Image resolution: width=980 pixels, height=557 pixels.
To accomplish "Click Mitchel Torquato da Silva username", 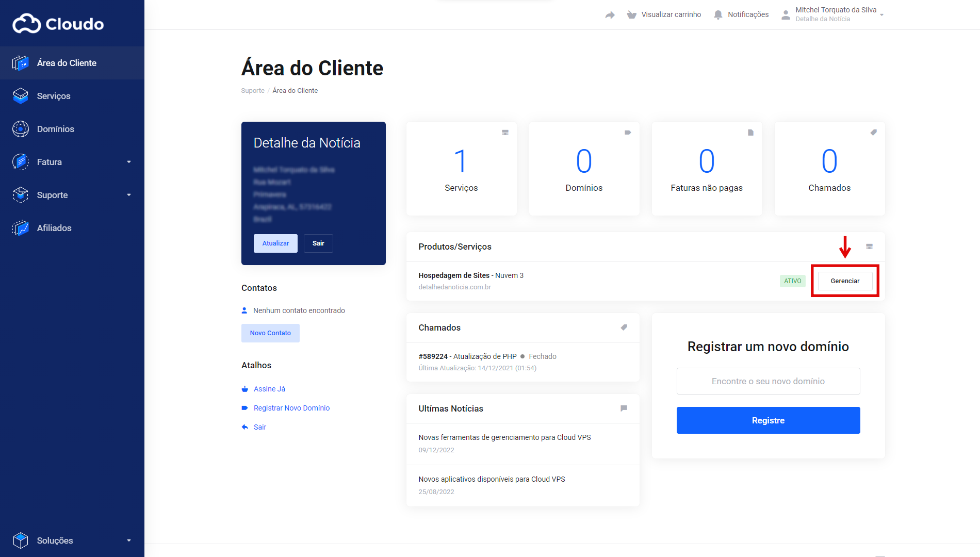I will (836, 10).
